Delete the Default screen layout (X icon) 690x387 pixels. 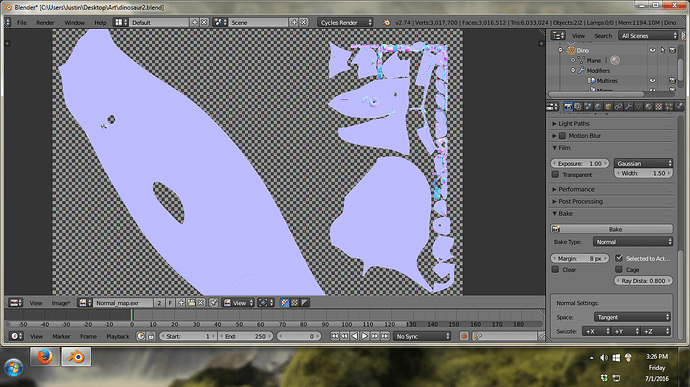tap(204, 22)
